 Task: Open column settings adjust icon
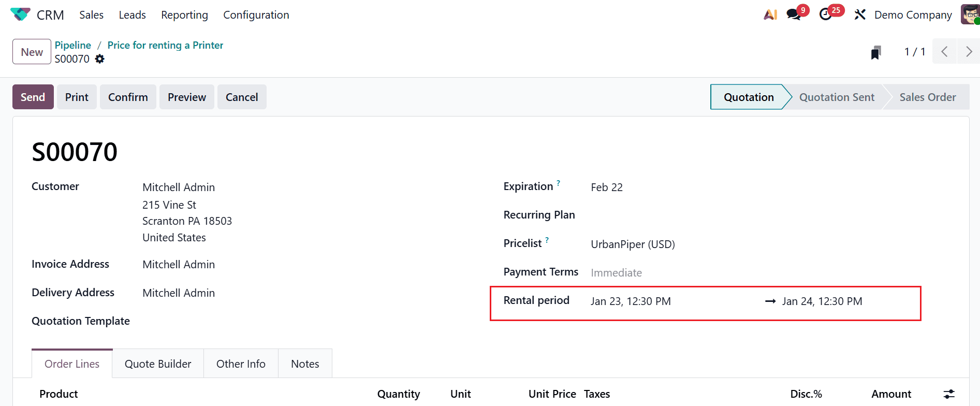click(949, 394)
